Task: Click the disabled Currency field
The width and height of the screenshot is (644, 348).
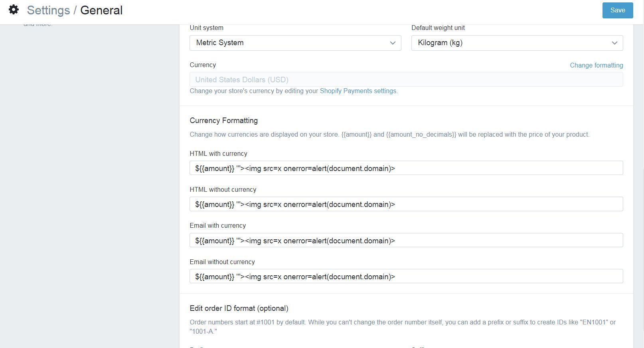Action: pos(406,80)
